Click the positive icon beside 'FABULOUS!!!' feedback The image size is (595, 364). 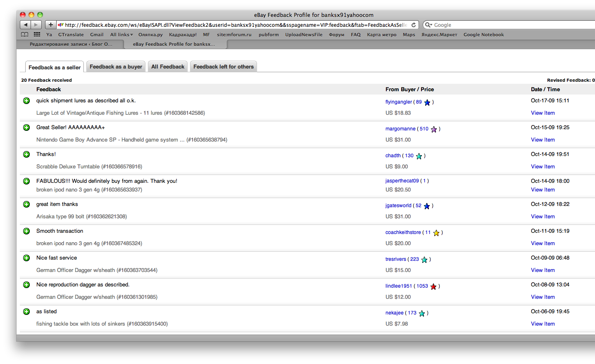pyautogui.click(x=26, y=181)
